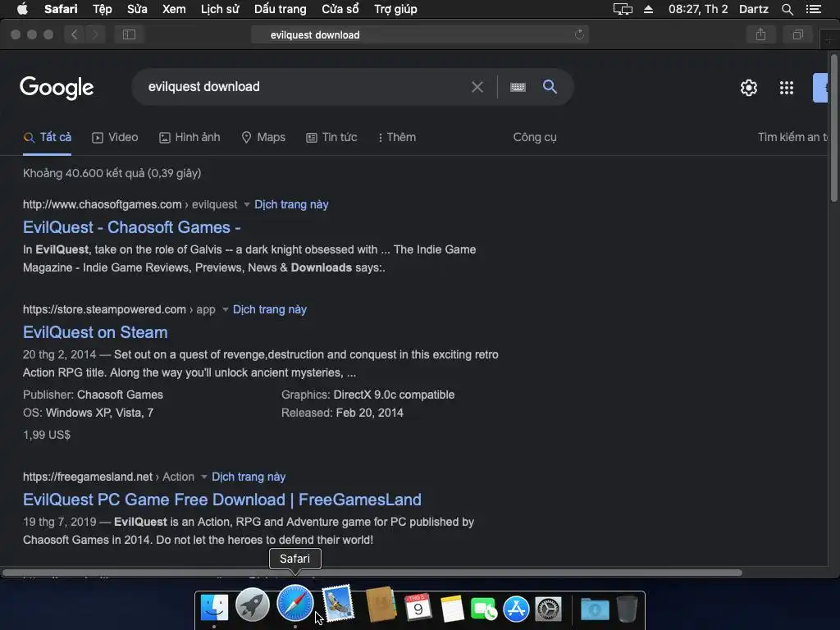Image resolution: width=840 pixels, height=630 pixels.
Task: Expand dropdown arrow next to freegamesland.net
Action: pos(203,477)
